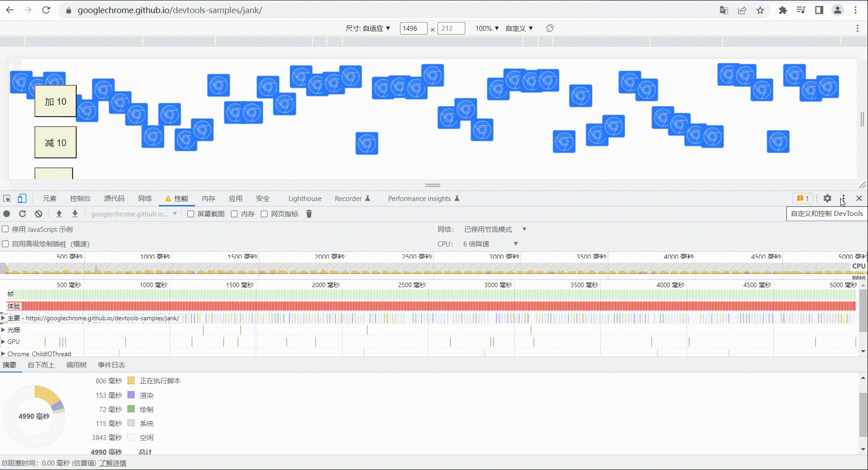Reload the jank sample page
The width and height of the screenshot is (868, 470).
[x=46, y=10]
